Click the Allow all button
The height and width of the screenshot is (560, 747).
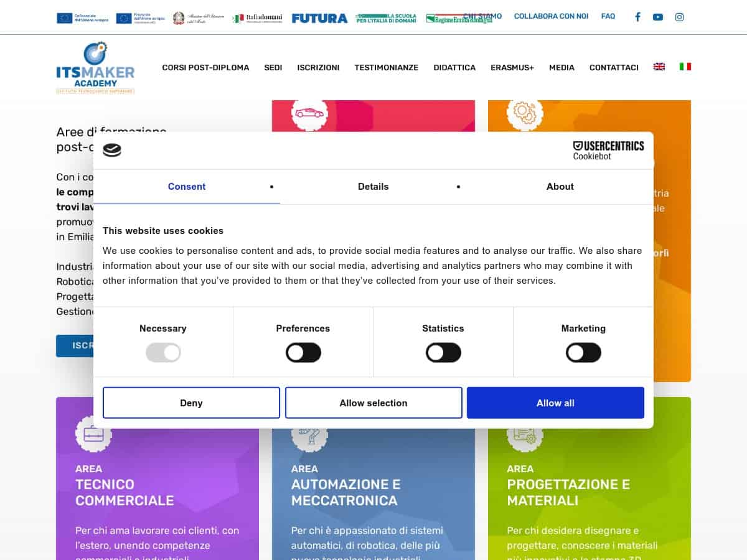(555, 403)
